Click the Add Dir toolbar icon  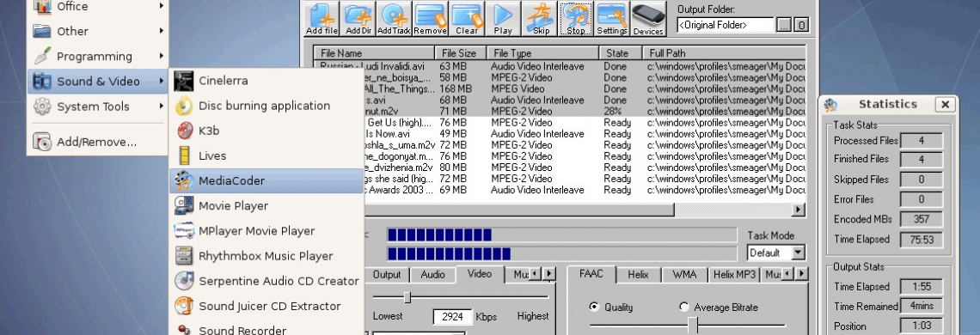click(x=358, y=18)
